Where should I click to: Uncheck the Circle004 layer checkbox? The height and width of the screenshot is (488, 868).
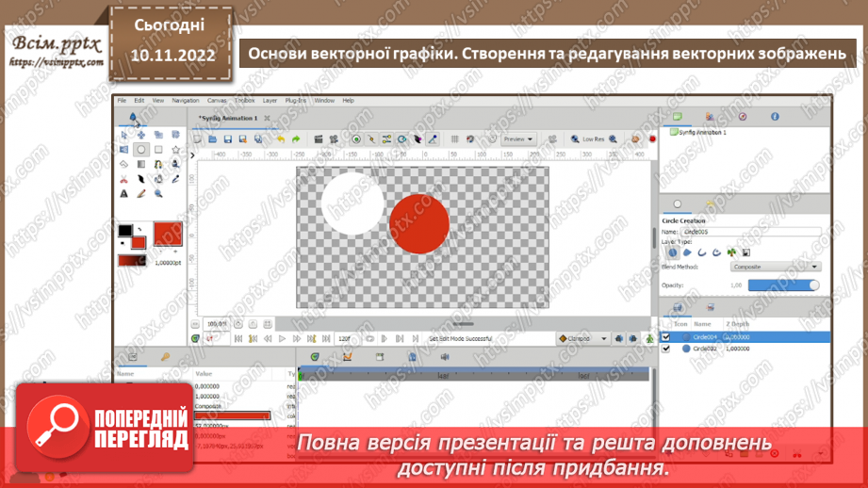[x=666, y=337]
